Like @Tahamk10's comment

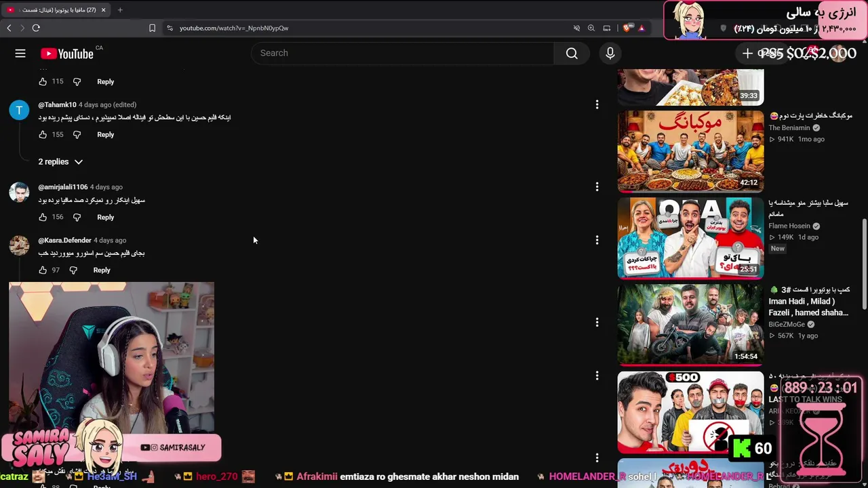tap(43, 134)
